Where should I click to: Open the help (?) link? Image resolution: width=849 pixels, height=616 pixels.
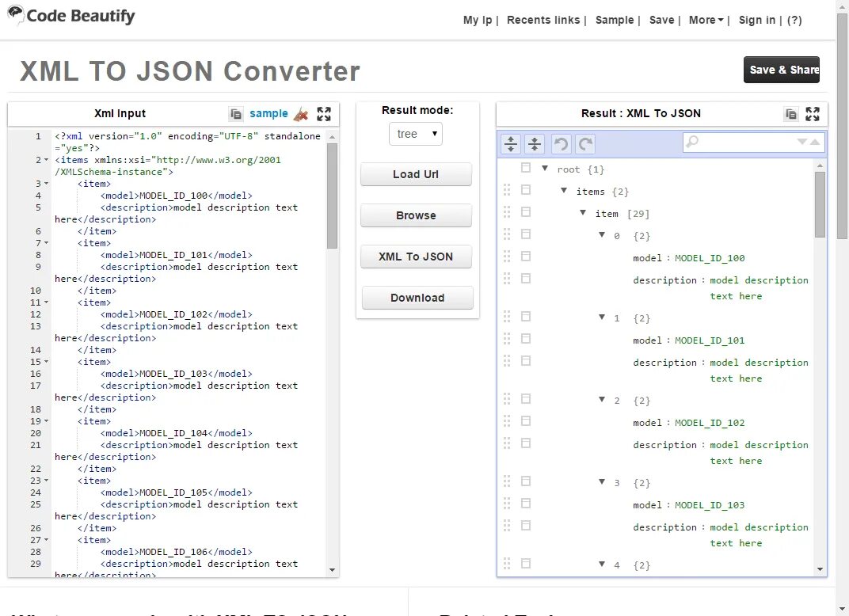(794, 20)
